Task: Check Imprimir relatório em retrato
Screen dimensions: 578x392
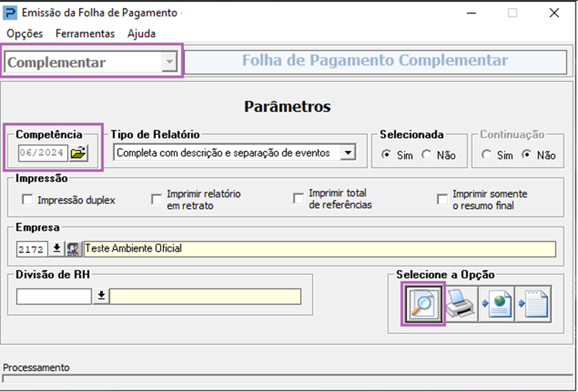Action: click(157, 200)
